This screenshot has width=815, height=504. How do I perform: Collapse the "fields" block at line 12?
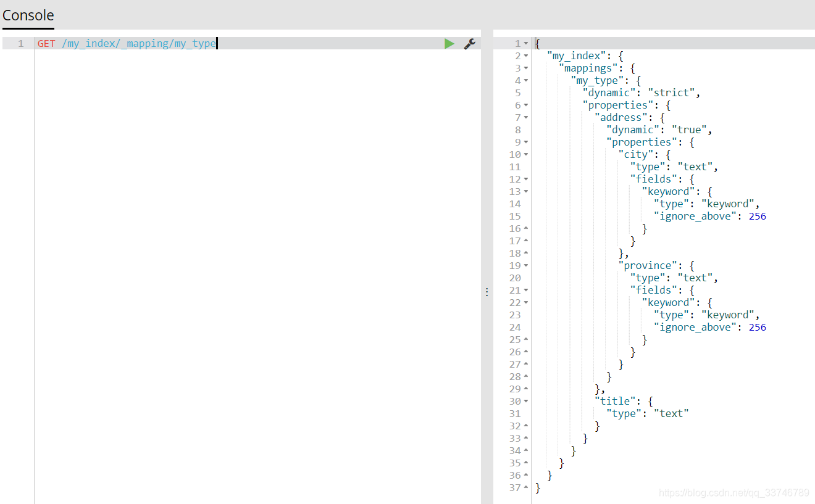(x=526, y=180)
